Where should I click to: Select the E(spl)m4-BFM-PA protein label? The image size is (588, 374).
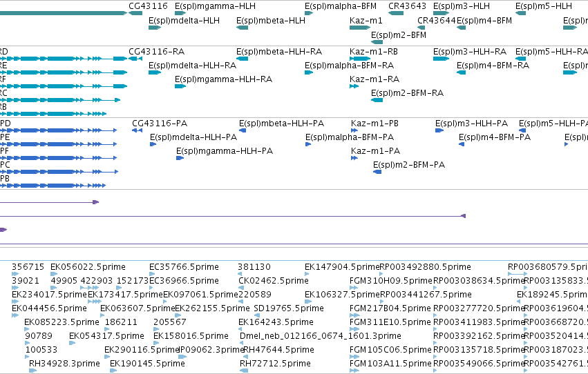pyautogui.click(x=495, y=137)
